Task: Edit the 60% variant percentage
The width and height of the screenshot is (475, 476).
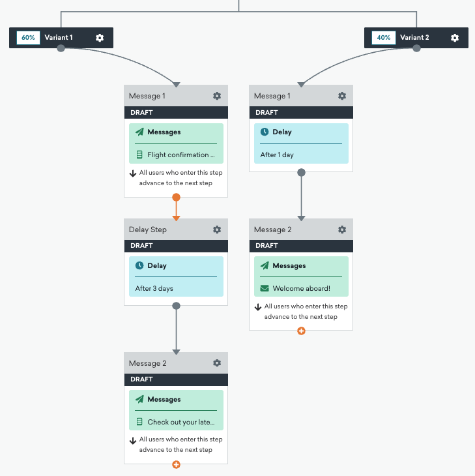Action: click(x=28, y=38)
